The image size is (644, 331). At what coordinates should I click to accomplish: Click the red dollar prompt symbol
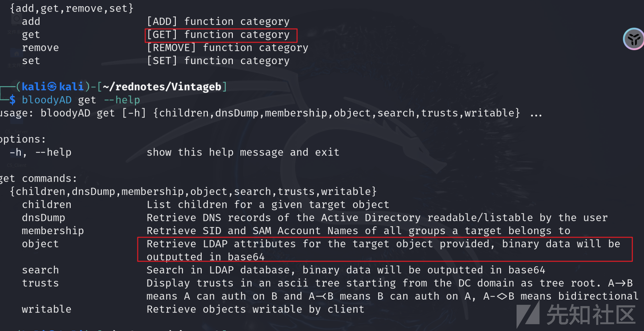(12, 100)
